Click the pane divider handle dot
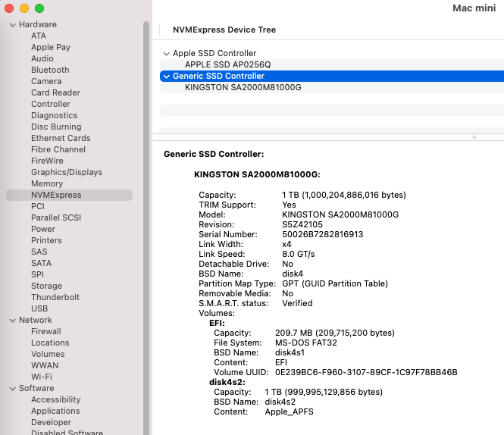Screen dimensions: 504x435 tap(474, 137)
